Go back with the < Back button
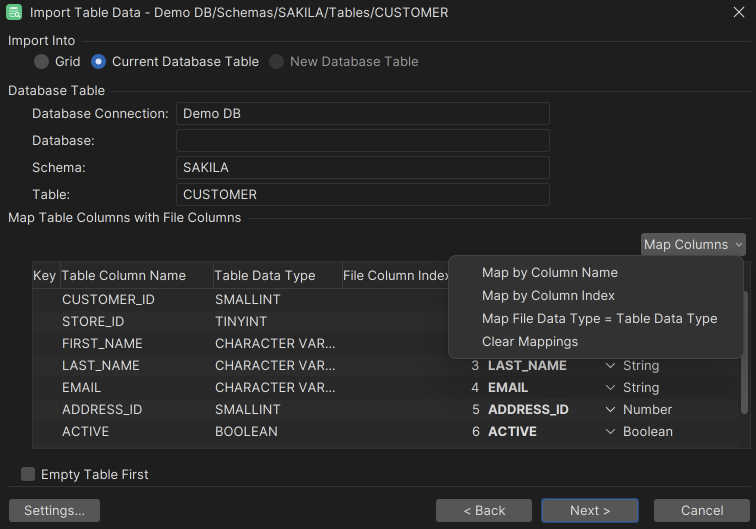Image resolution: width=756 pixels, height=529 pixels. pos(483,510)
